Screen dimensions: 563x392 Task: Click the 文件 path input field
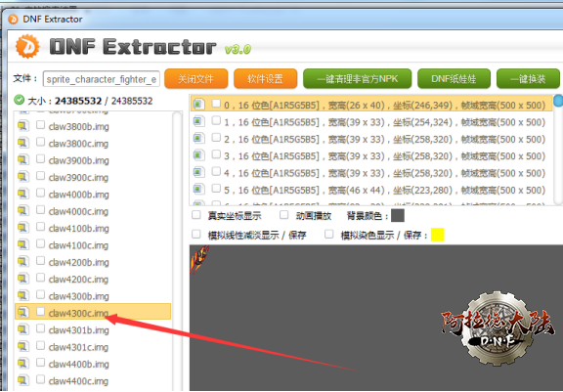(102, 79)
